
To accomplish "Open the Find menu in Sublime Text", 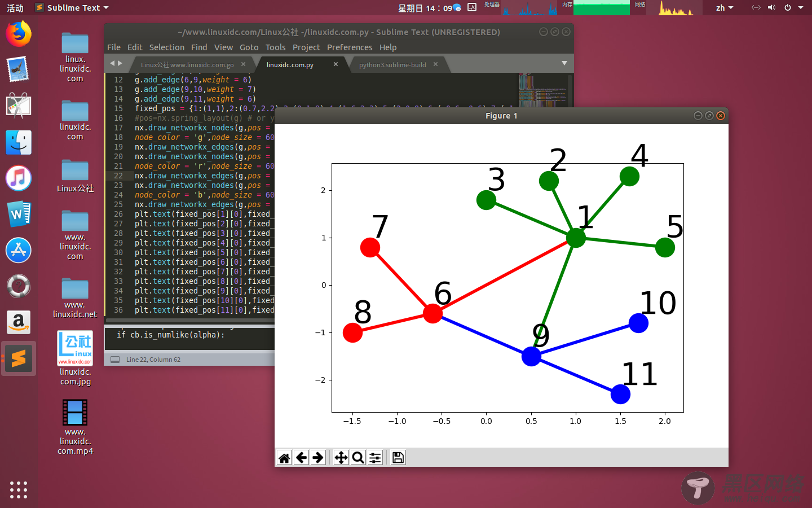I will 199,47.
